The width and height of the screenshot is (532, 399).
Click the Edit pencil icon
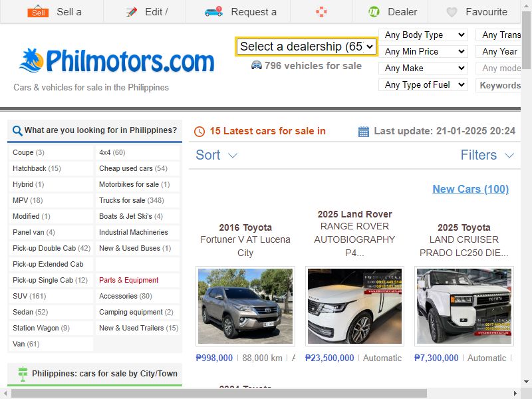[x=131, y=12]
